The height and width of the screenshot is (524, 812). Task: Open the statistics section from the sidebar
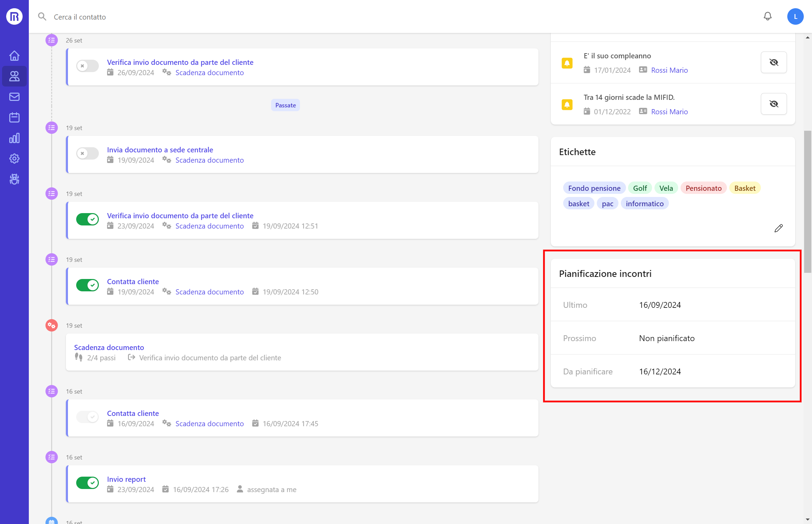(14, 138)
